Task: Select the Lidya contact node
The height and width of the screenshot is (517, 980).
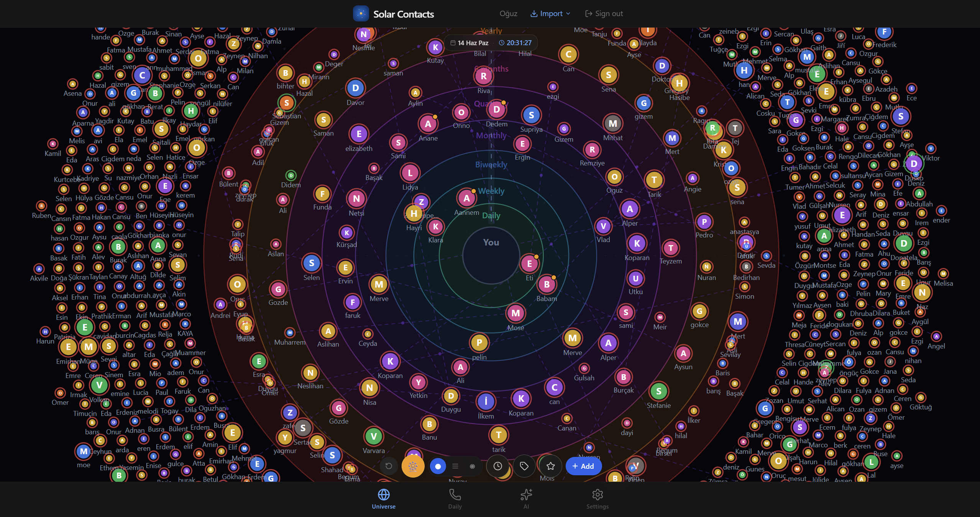Action: (410, 173)
